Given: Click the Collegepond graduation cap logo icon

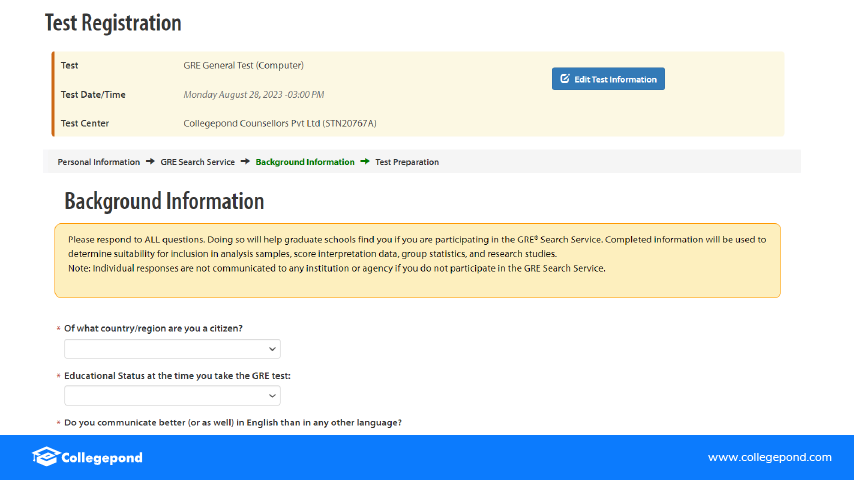Looking at the screenshot, I should (44, 457).
